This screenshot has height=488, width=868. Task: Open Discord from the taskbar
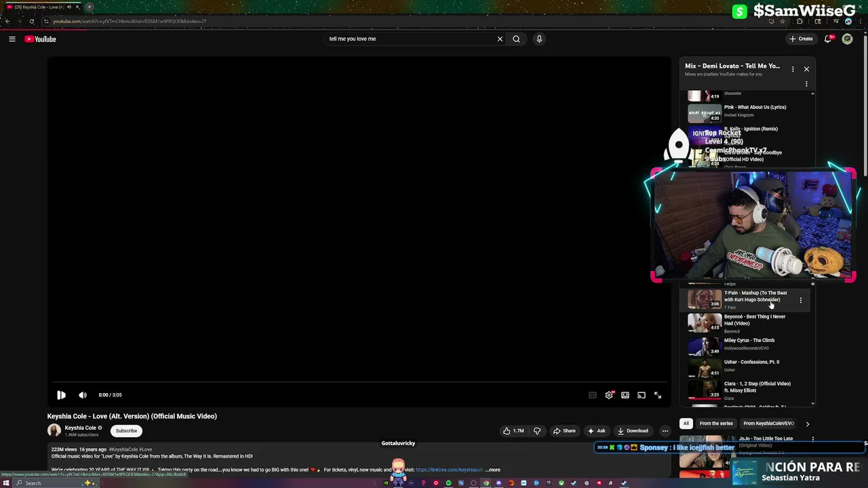tap(498, 483)
